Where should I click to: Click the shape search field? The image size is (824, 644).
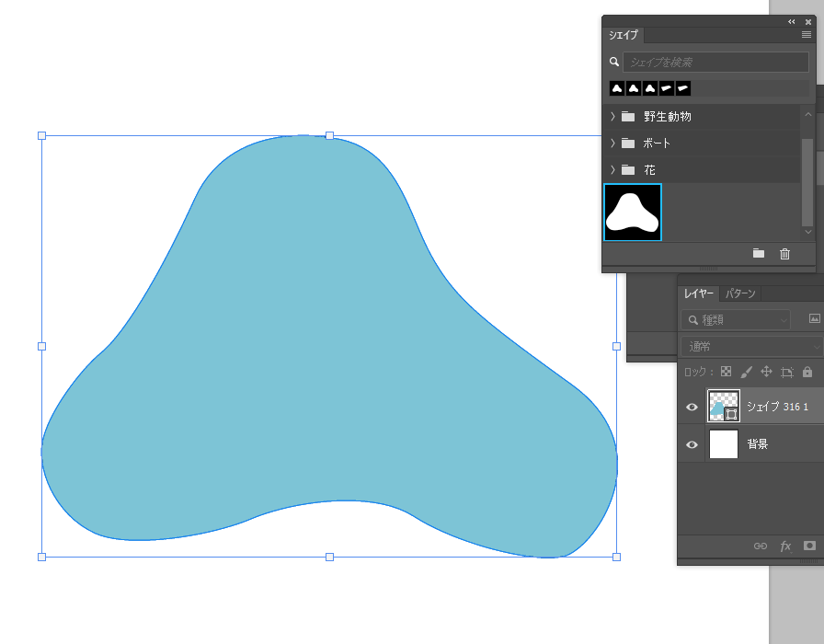click(x=715, y=63)
